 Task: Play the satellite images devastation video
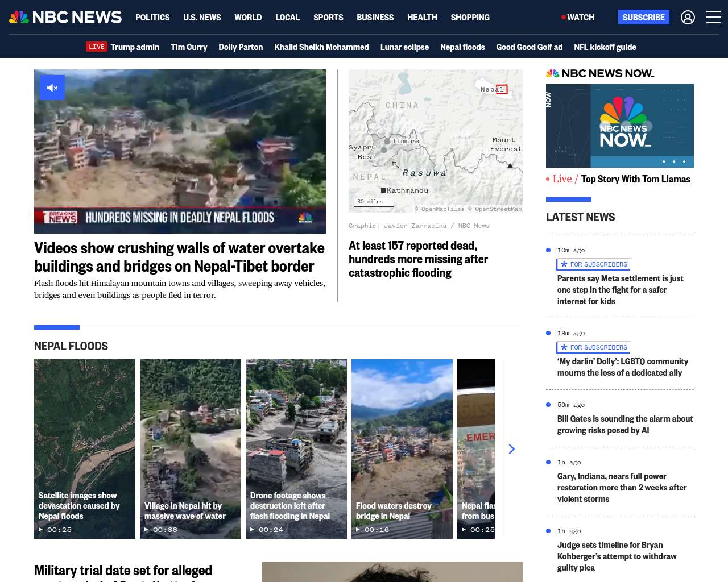[85, 449]
